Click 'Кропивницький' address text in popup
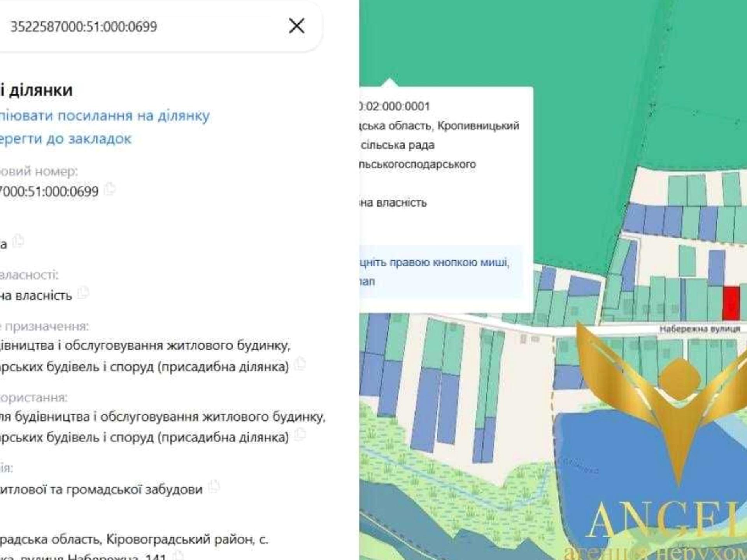Screen dimensions: 747x560 [x=478, y=126]
